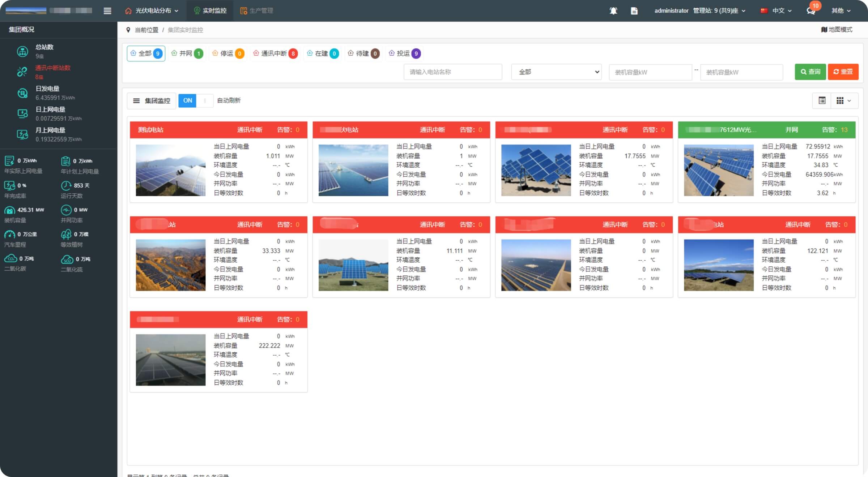The image size is (868, 477).
Task: Expand the 光伏电站分布 dropdown menu
Action: 152,11
